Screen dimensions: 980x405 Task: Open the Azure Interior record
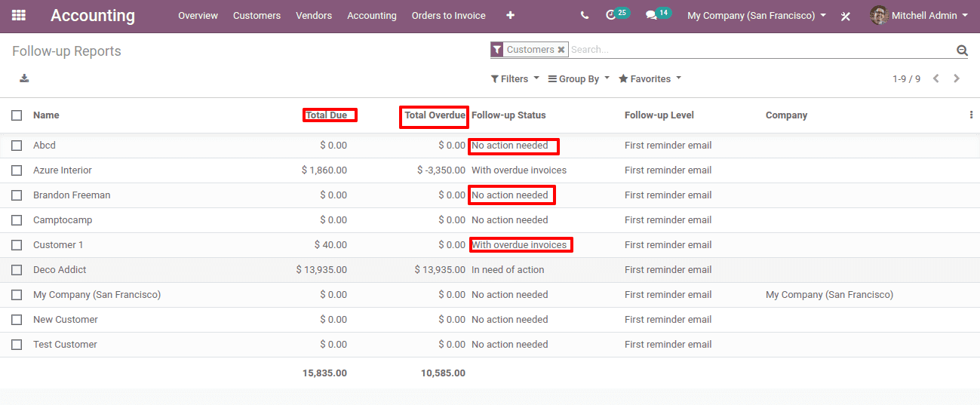(x=63, y=170)
